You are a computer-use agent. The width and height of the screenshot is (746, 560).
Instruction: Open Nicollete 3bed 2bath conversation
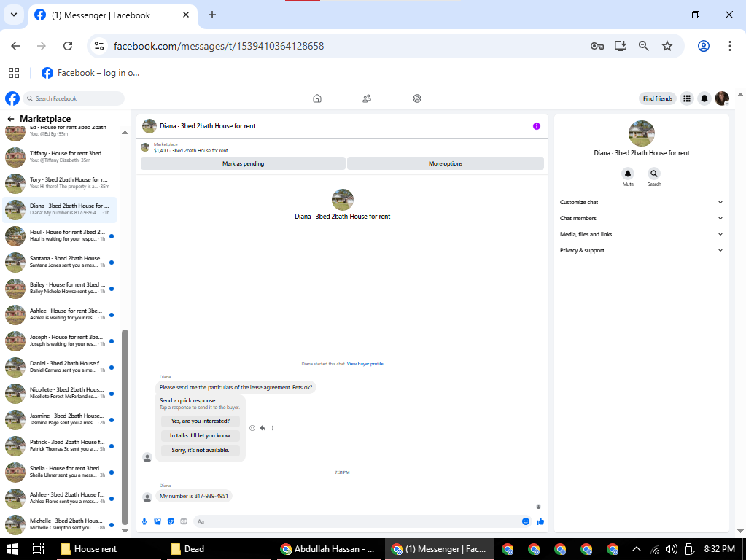[60, 393]
